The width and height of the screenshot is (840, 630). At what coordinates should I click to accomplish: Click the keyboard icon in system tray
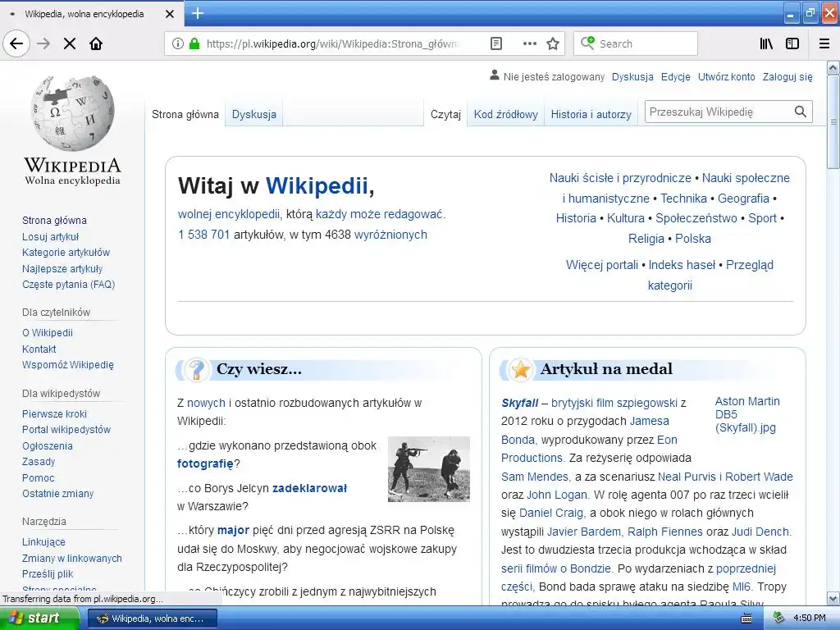746,619
